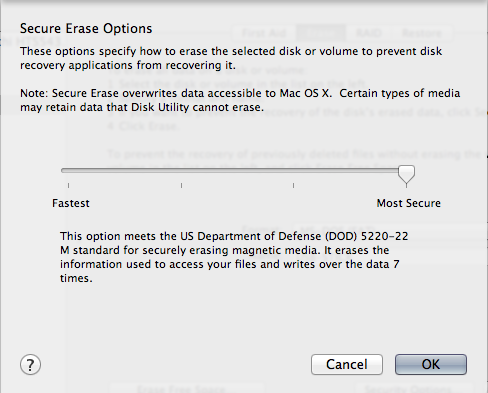Click the dimmed Security Options button

413,388
